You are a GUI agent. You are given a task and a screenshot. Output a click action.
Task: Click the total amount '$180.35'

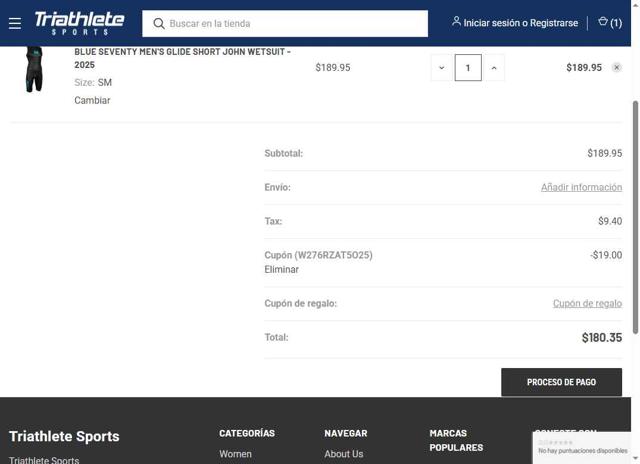(602, 337)
